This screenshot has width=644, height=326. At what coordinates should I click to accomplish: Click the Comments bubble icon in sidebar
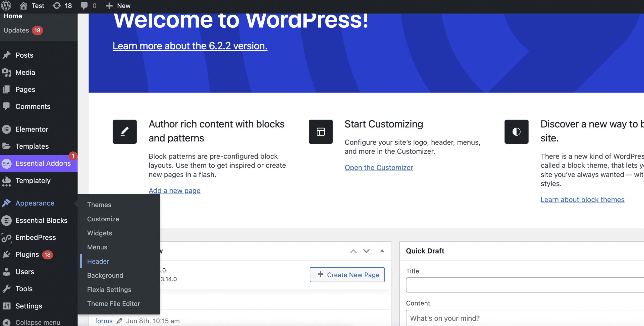7,106
